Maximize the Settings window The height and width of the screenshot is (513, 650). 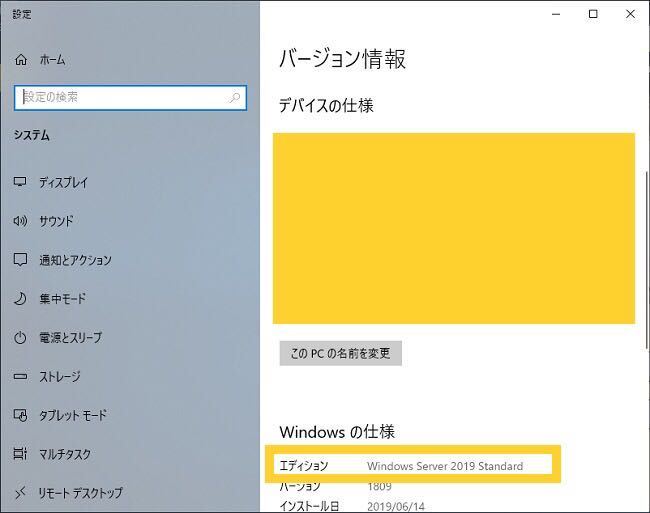click(x=593, y=14)
